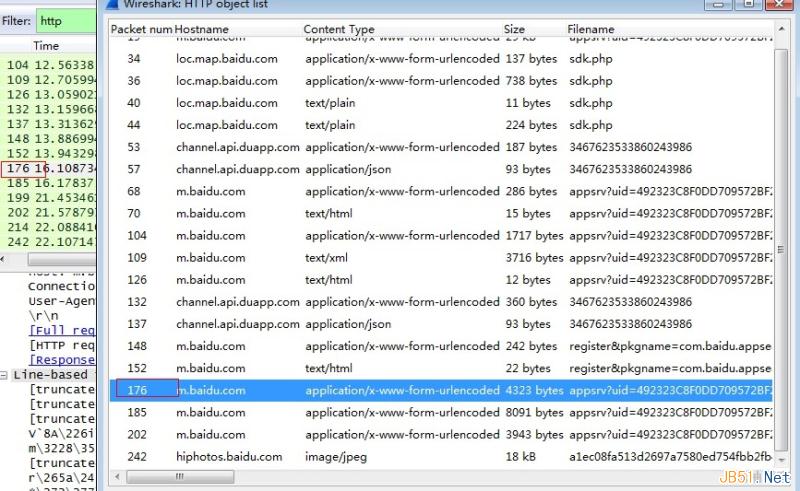
Task: Select packet 185 in main packet list
Action: click(x=48, y=183)
